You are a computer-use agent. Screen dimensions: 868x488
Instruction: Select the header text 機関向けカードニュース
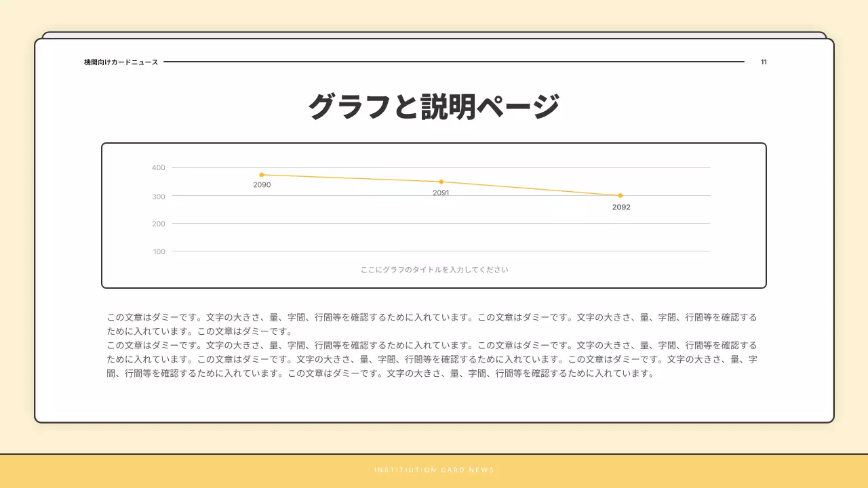click(x=119, y=61)
